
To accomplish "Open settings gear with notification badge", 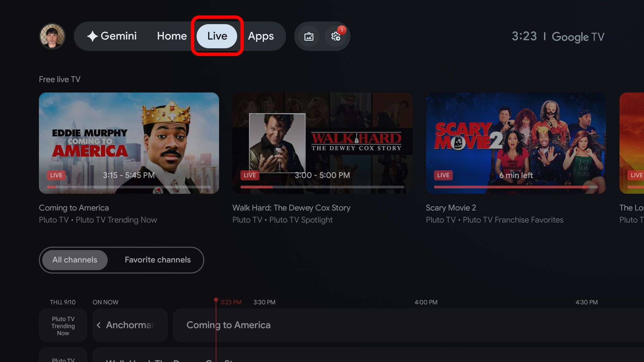I will [x=336, y=36].
